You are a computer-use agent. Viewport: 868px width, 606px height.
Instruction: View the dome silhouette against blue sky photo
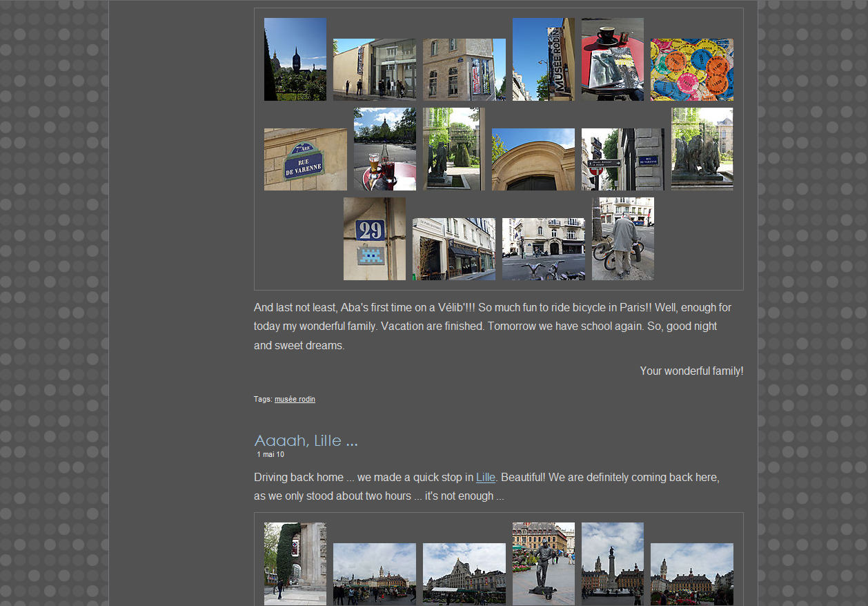tap(295, 59)
